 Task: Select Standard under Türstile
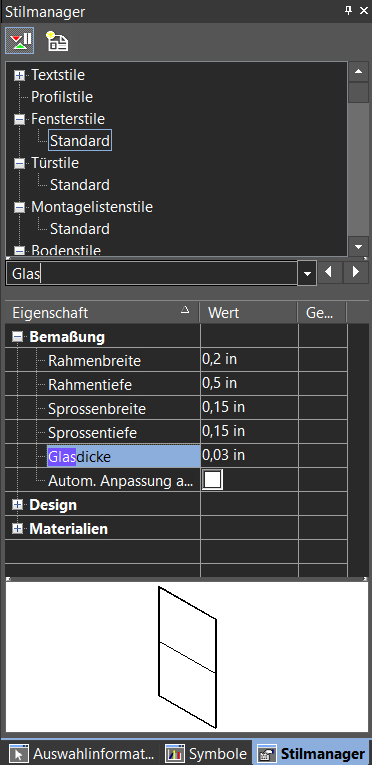[80, 185]
